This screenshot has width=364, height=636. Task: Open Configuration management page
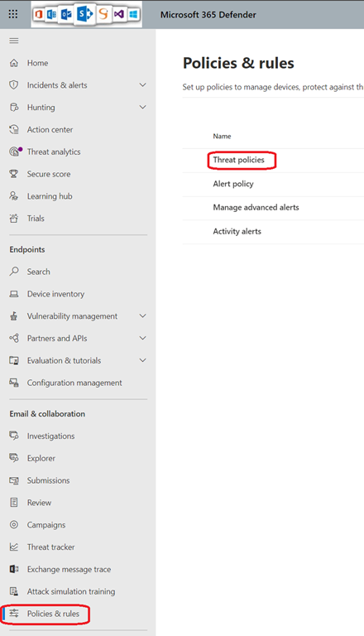[74, 383]
